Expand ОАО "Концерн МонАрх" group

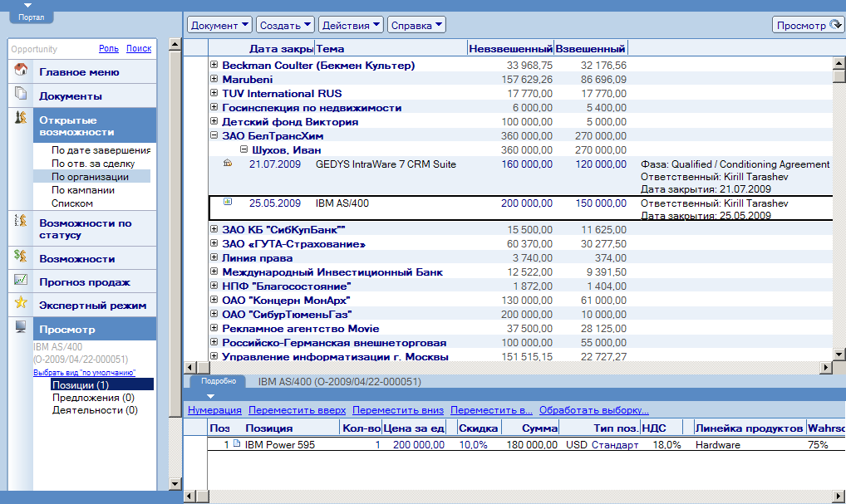point(214,299)
